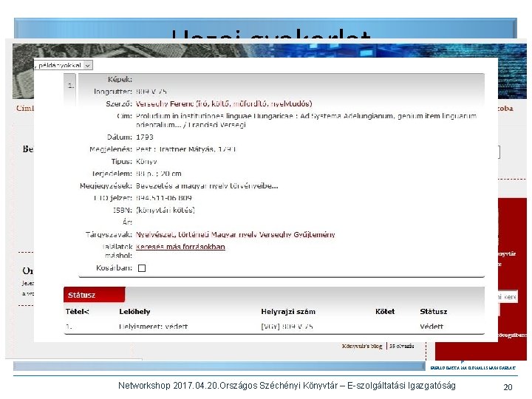532x399 pixels.
Task: Open the 'példányokkal' display format dropdown
Action: 64,65
